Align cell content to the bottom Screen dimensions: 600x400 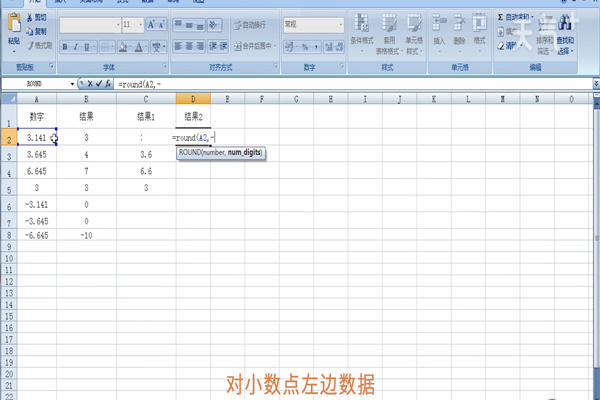(200, 25)
